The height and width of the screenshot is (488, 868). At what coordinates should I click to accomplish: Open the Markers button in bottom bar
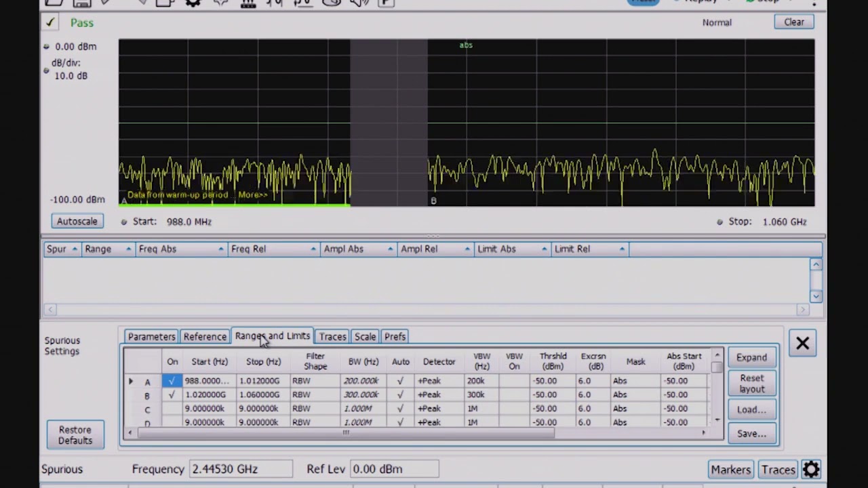click(x=731, y=469)
